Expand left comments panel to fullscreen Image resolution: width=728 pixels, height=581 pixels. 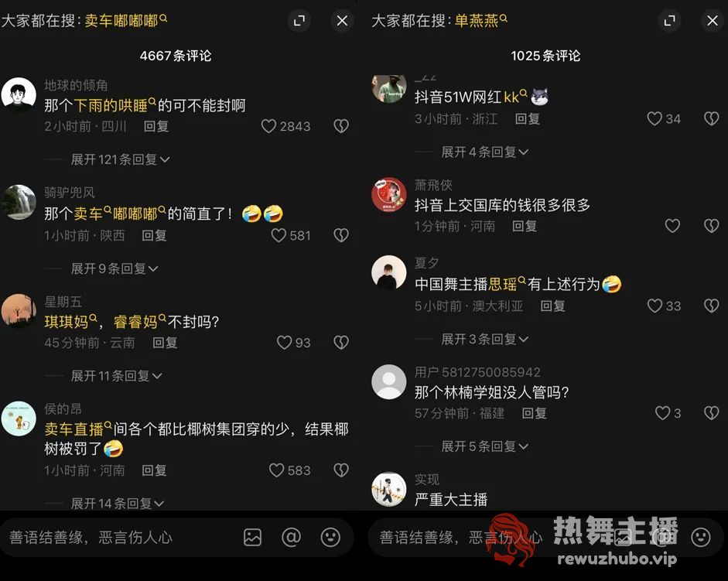click(x=299, y=20)
